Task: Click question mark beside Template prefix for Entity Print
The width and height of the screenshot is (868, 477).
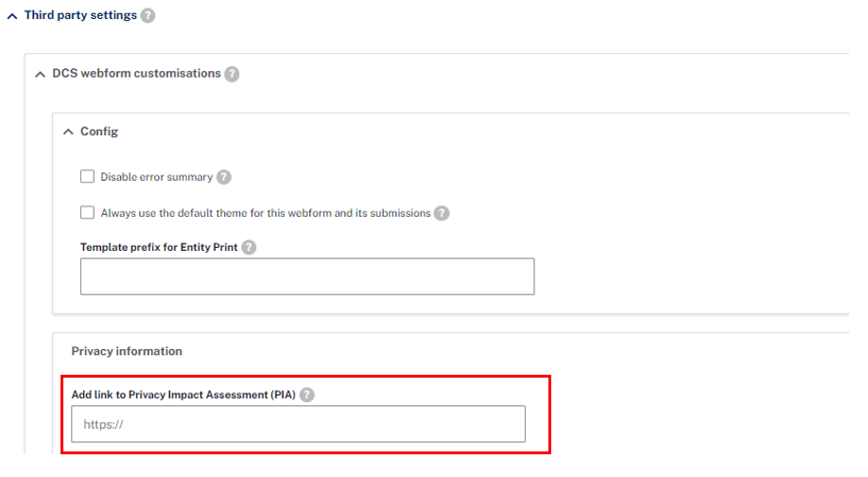Action: pos(249,248)
